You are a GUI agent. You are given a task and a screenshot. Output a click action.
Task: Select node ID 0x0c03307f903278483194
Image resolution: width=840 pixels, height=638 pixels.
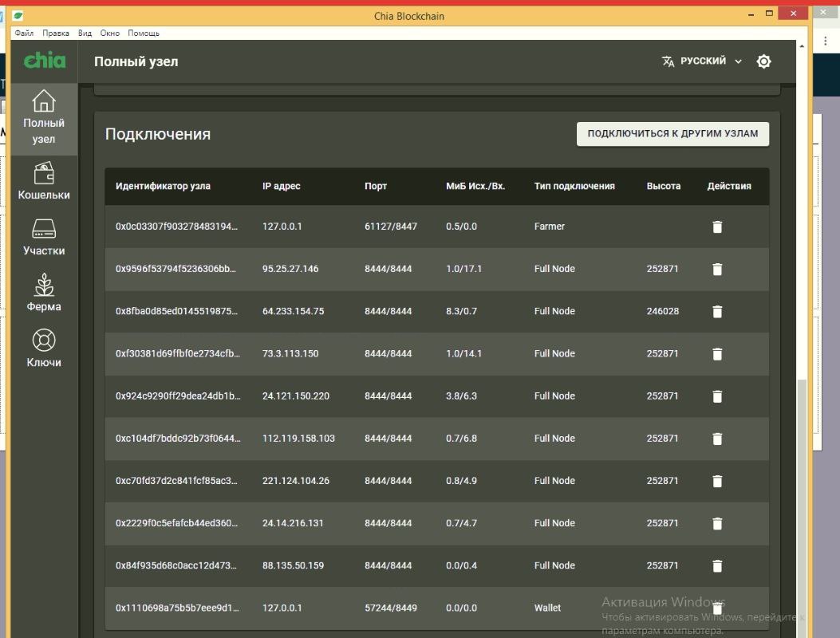coord(177,226)
